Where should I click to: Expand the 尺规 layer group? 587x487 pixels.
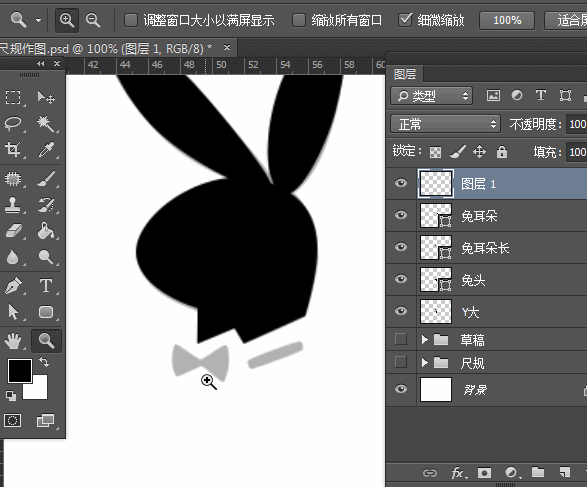click(425, 362)
